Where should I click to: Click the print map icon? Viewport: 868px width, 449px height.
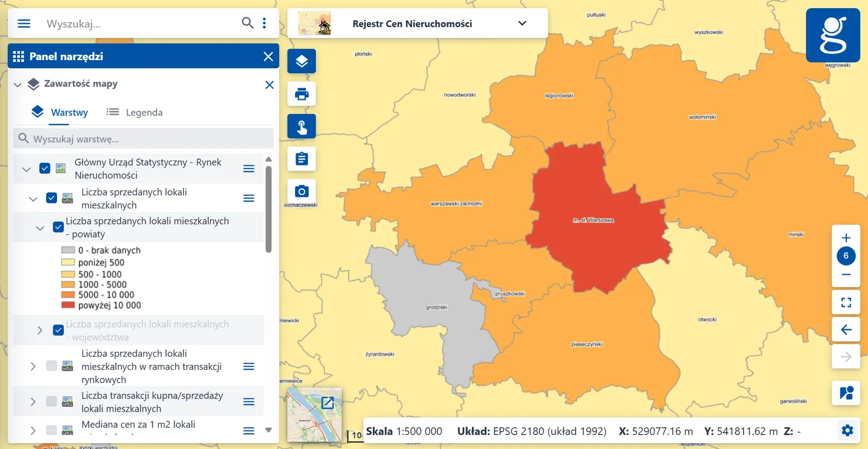[302, 94]
